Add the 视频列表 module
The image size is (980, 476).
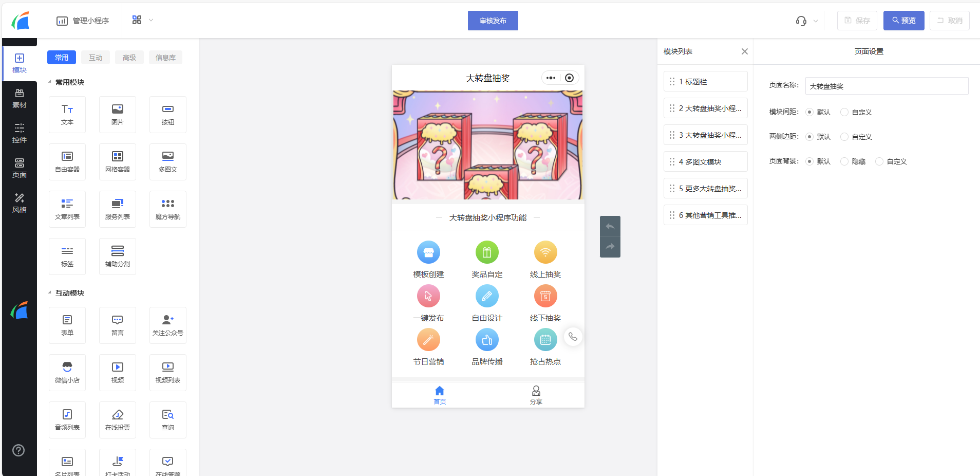click(x=168, y=373)
